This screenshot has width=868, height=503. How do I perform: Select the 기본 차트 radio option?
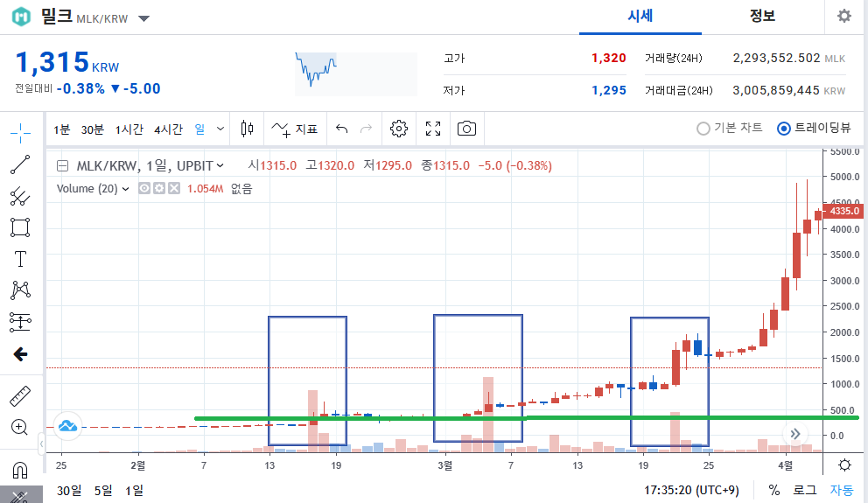(729, 128)
